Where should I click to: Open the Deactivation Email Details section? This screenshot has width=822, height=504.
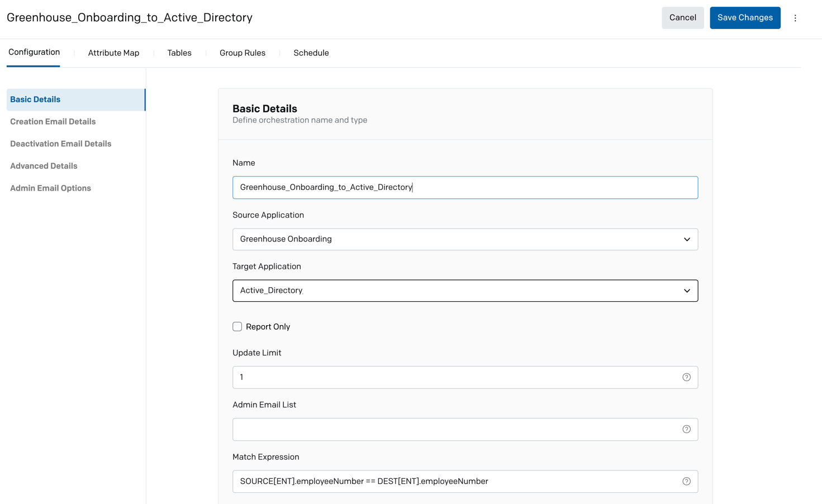pos(61,144)
